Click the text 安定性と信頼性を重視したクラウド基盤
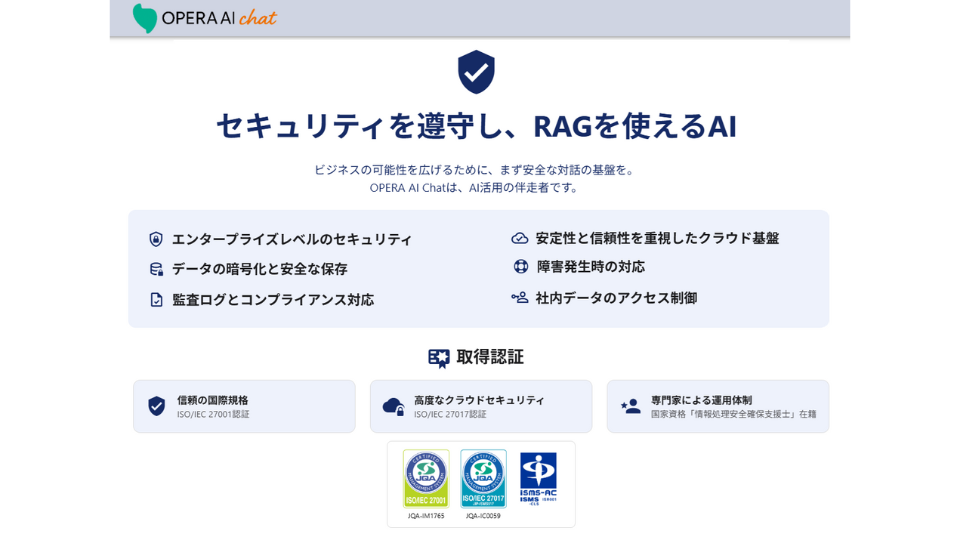This screenshot has height=540, width=960. click(x=658, y=238)
